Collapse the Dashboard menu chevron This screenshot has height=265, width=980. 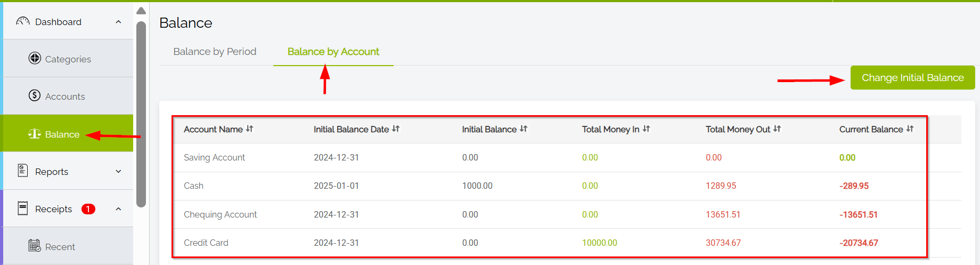[x=118, y=22]
